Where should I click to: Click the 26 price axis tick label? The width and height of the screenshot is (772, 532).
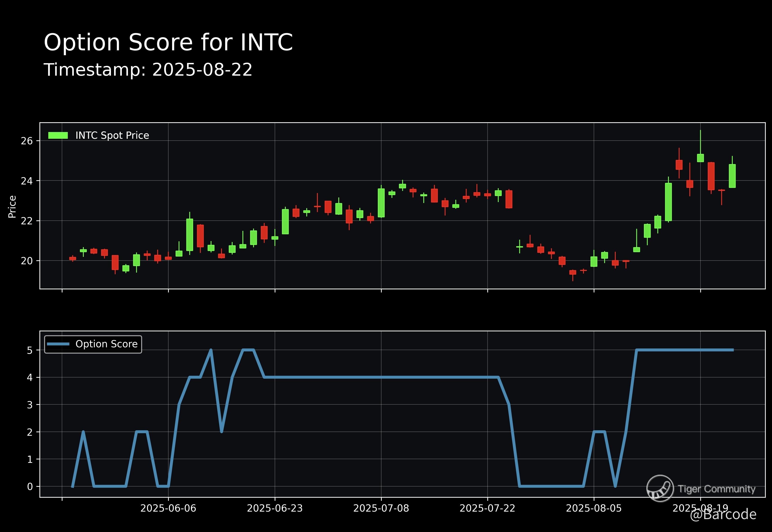click(27, 141)
